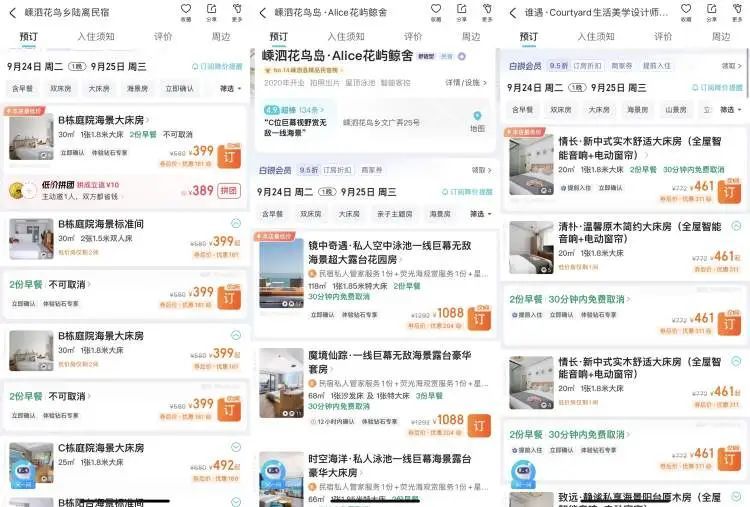Open more options on Courtyard hotel page

737,12
